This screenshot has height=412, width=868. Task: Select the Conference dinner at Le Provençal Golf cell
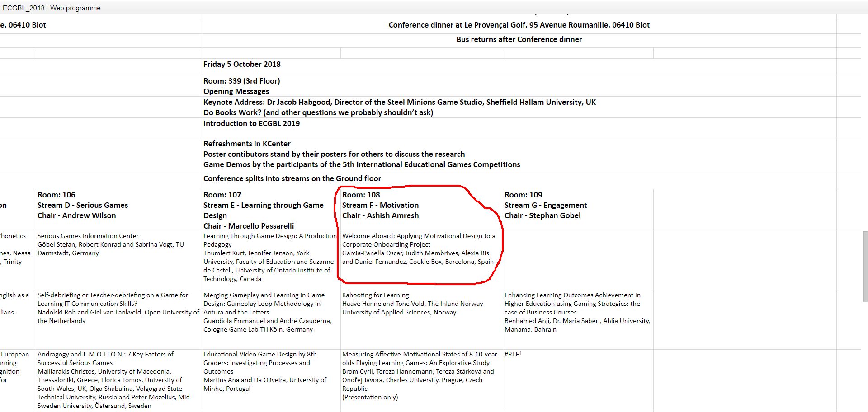[519, 25]
